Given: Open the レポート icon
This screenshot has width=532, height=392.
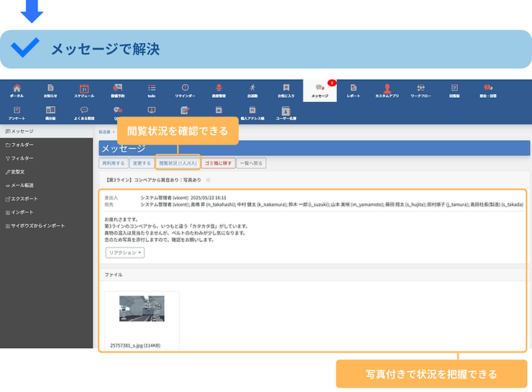Looking at the screenshot, I should [x=354, y=90].
